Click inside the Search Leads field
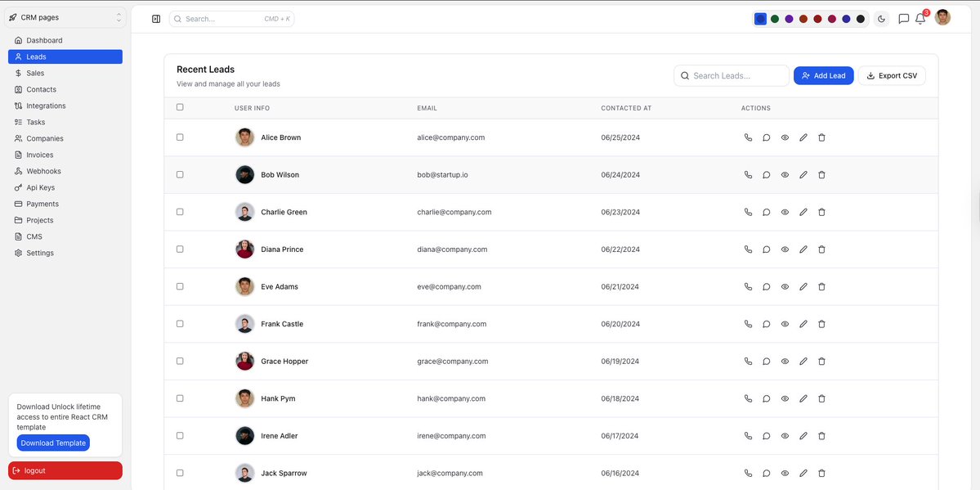Screen dimensions: 980x490 coord(732,74)
